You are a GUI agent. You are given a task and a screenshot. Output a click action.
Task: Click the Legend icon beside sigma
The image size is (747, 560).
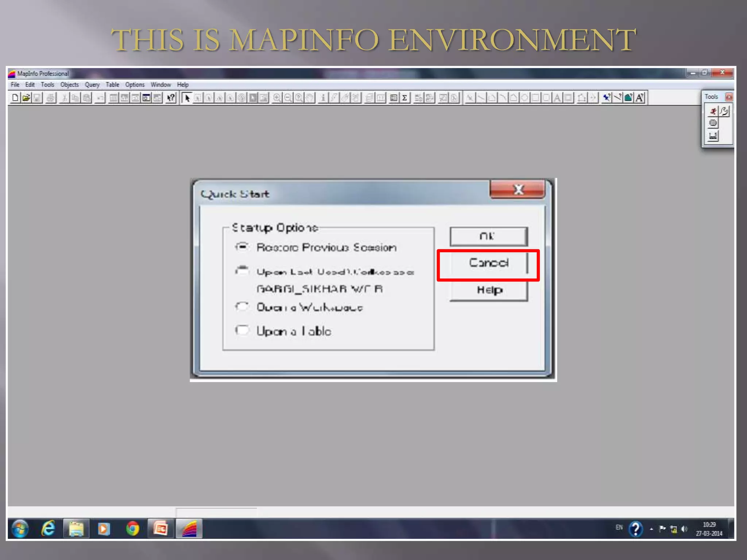point(394,98)
